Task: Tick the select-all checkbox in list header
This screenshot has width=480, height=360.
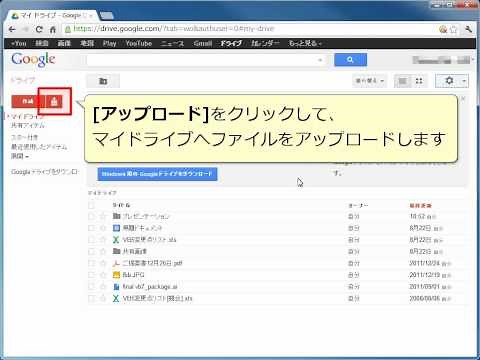Action: click(91, 205)
